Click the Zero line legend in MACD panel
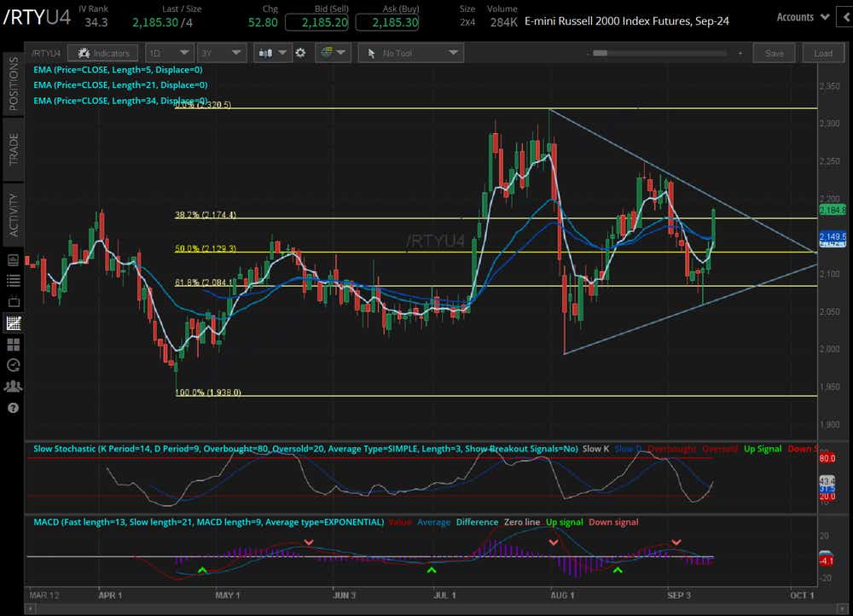853x616 pixels. tap(522, 522)
